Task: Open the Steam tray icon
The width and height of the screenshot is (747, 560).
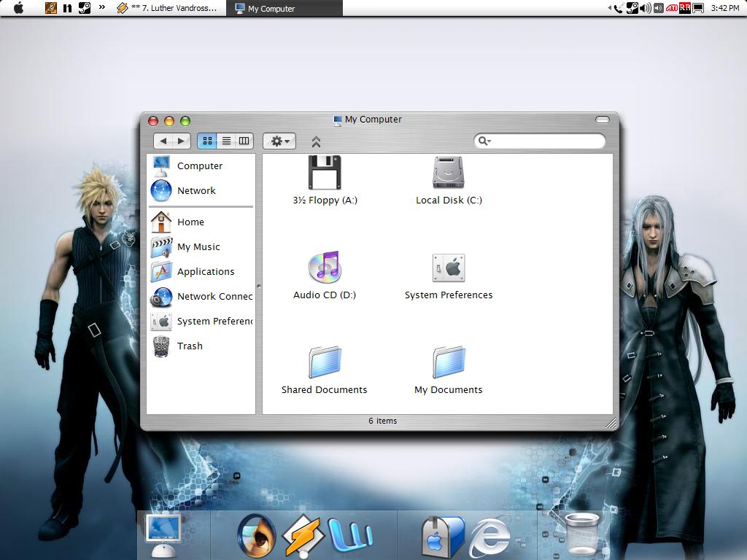Action: tap(632, 8)
